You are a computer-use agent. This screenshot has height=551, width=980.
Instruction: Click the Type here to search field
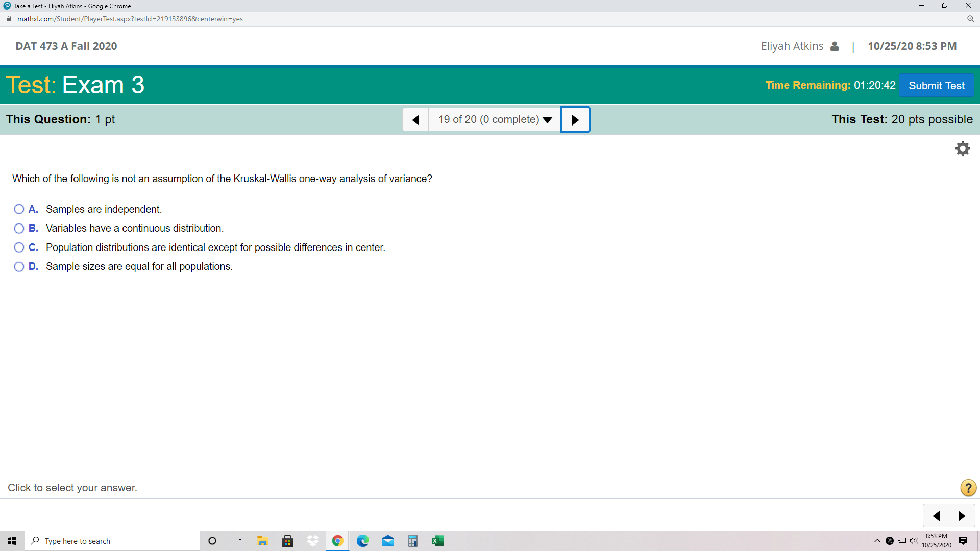(x=112, y=540)
